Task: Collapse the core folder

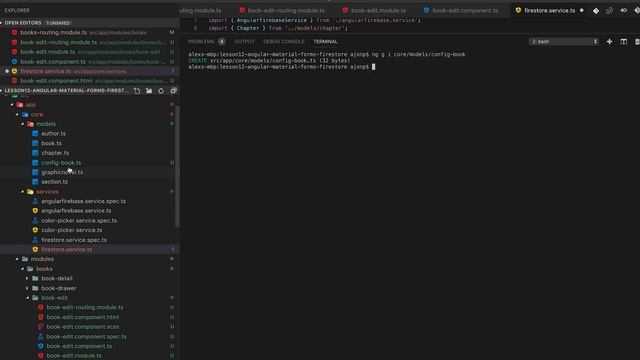Action: 17,114
